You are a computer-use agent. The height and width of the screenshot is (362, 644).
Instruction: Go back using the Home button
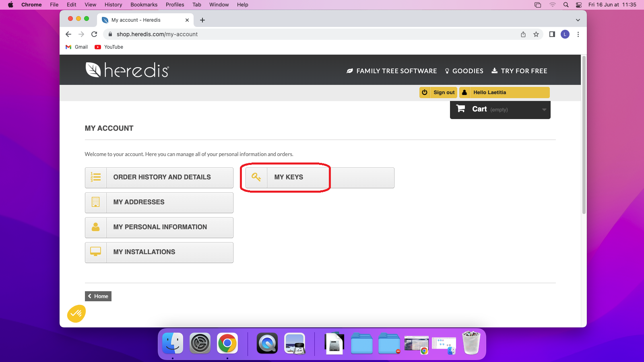pos(98,296)
